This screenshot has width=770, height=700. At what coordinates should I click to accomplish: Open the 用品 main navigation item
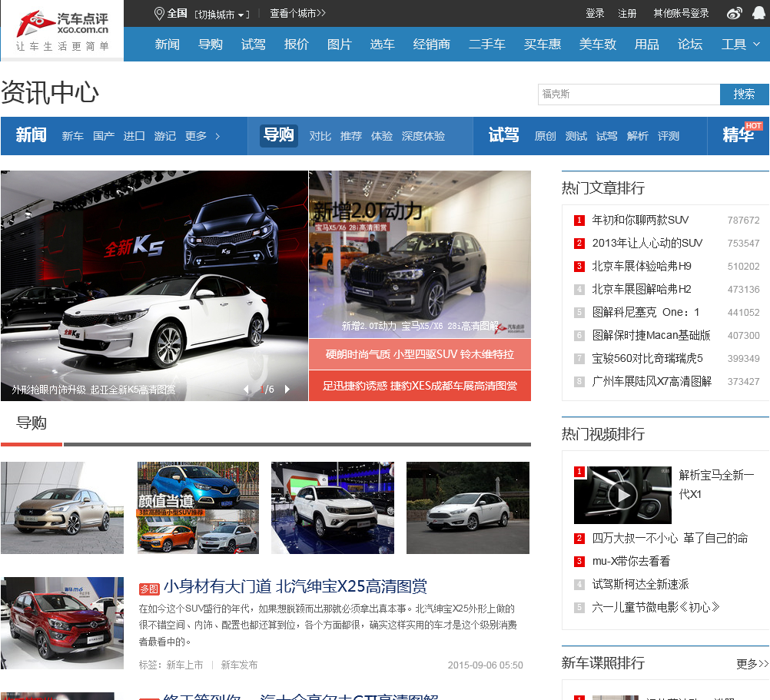tap(647, 44)
